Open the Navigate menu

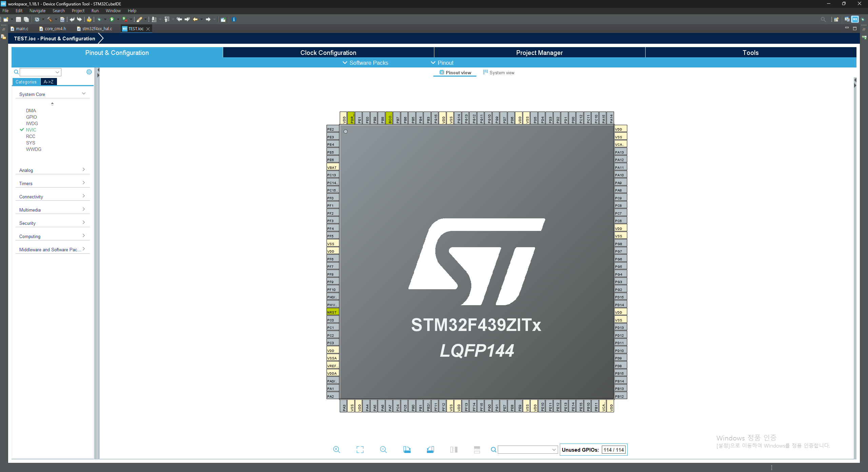(37, 11)
